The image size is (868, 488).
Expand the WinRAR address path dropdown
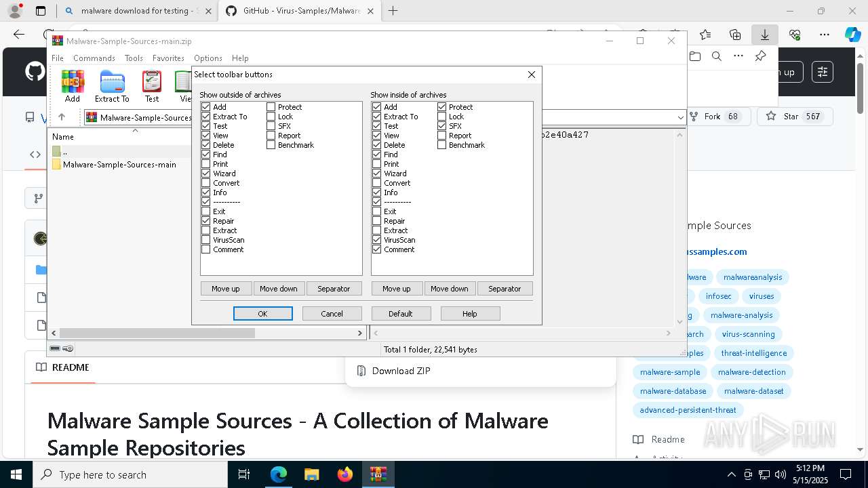[x=680, y=117]
